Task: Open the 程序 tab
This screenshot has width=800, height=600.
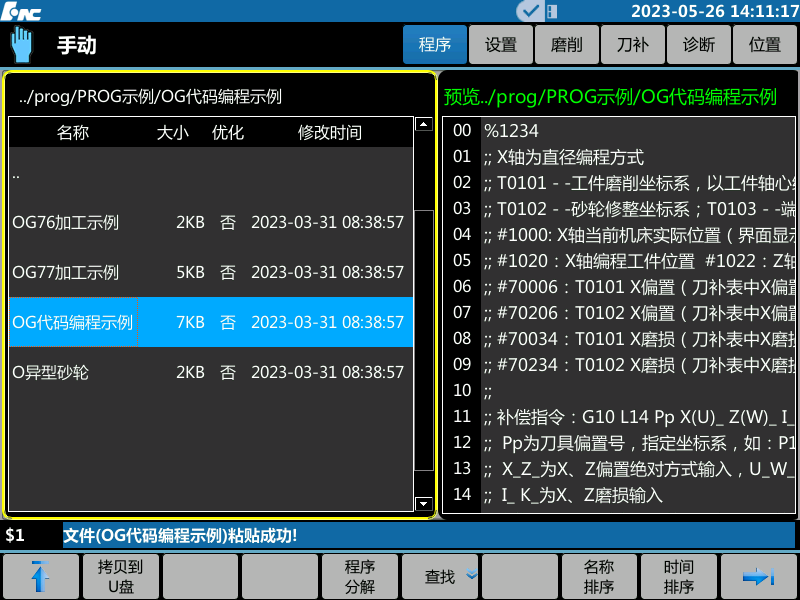Action: [435, 45]
